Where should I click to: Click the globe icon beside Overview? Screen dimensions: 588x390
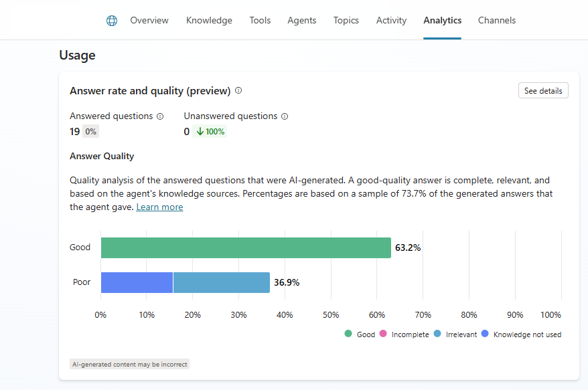pyautogui.click(x=112, y=21)
